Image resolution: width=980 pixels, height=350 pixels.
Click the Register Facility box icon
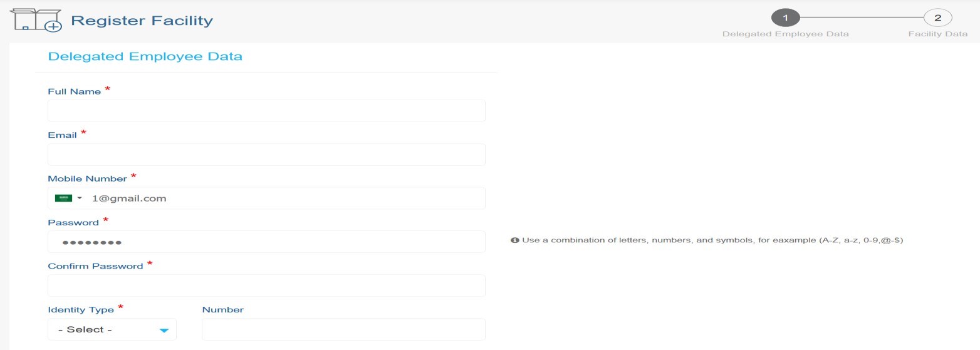point(36,21)
